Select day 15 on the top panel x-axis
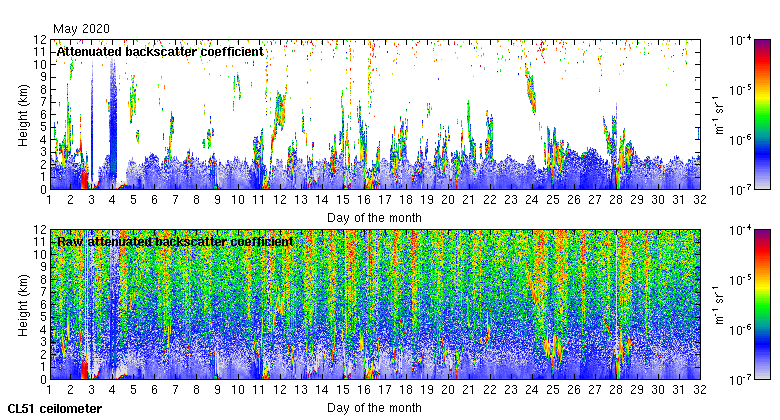The height and width of the screenshot is (420, 780). 342,200
